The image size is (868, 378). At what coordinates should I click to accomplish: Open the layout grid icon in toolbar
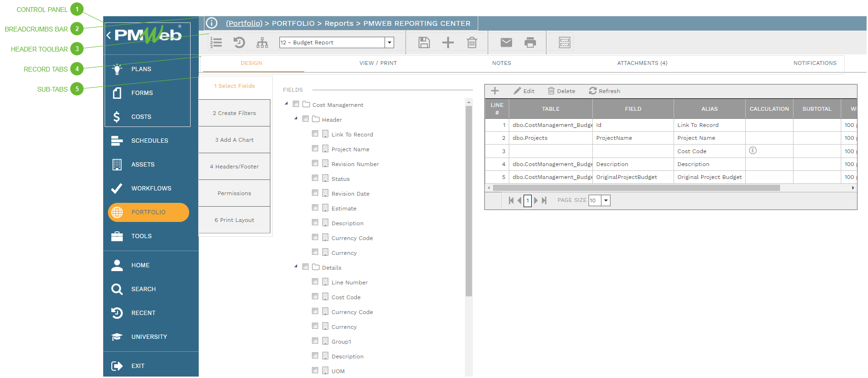tap(565, 42)
